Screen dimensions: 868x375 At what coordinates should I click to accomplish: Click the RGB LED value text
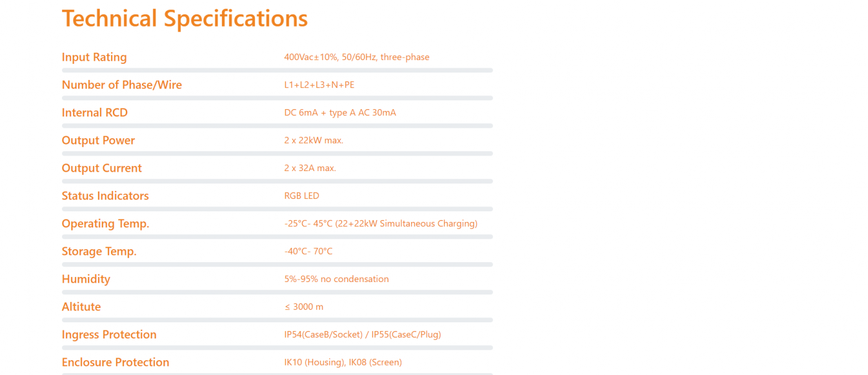301,196
